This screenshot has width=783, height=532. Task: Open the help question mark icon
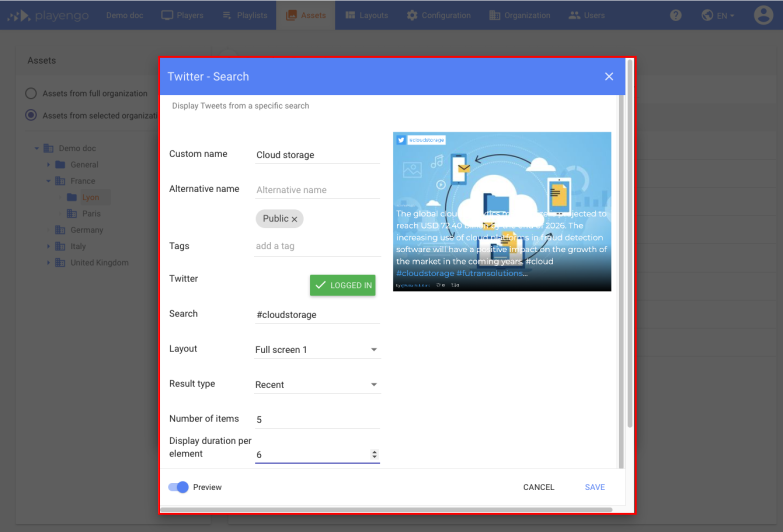pos(676,15)
